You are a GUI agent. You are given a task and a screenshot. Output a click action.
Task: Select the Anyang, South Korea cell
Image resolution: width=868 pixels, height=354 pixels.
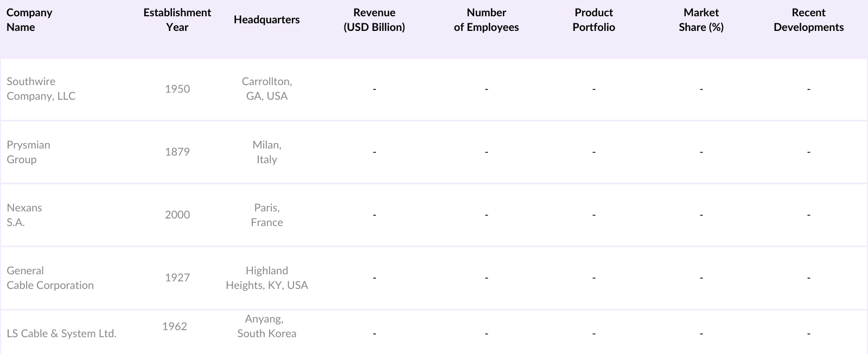coord(266,326)
